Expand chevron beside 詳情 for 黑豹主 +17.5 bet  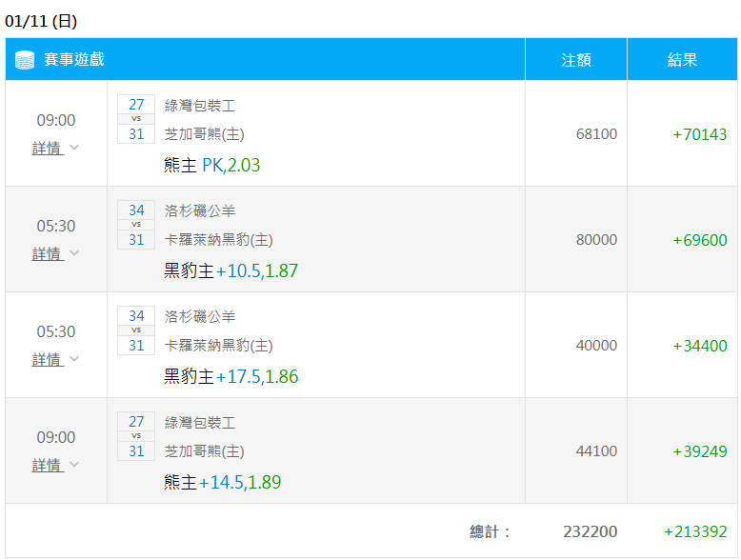(x=74, y=359)
